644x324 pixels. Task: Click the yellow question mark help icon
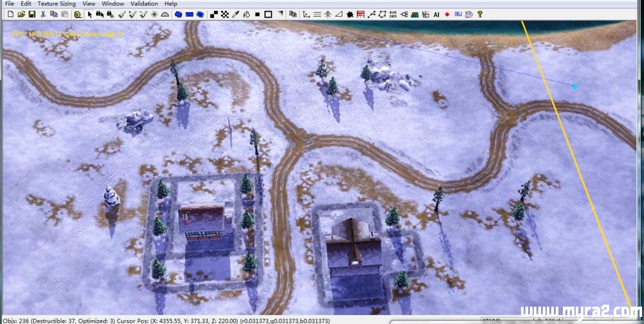(x=480, y=14)
